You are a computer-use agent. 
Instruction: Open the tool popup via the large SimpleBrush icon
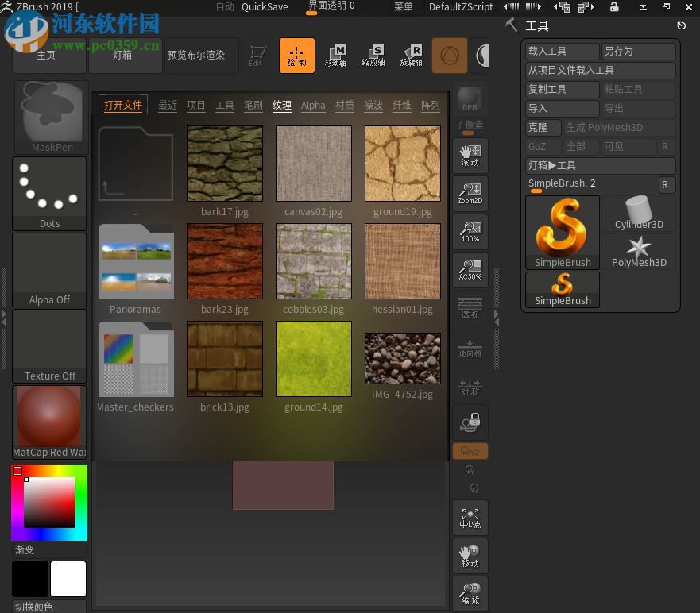point(562,226)
